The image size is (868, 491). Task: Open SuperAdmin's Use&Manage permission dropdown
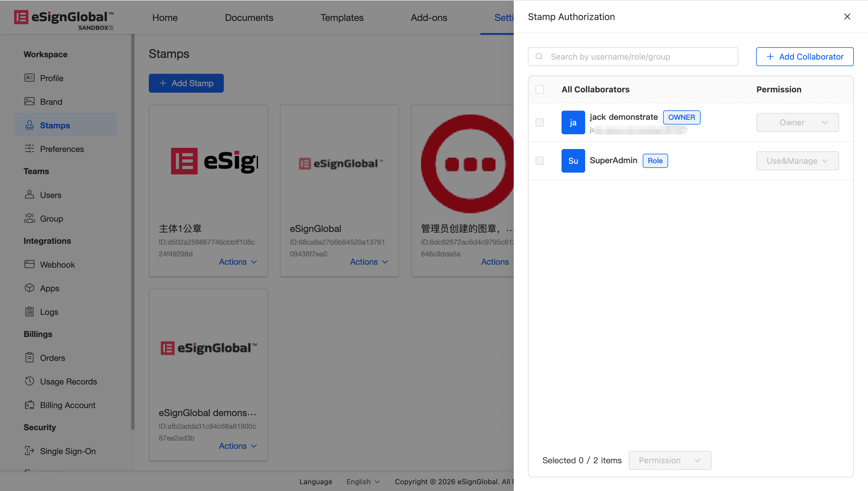click(797, 161)
